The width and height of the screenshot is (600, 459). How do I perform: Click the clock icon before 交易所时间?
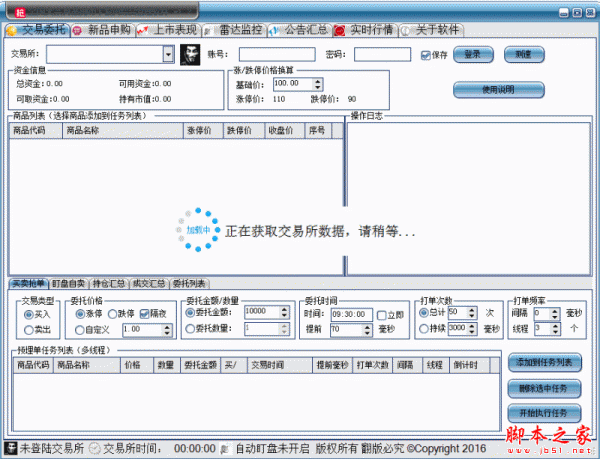(x=95, y=448)
